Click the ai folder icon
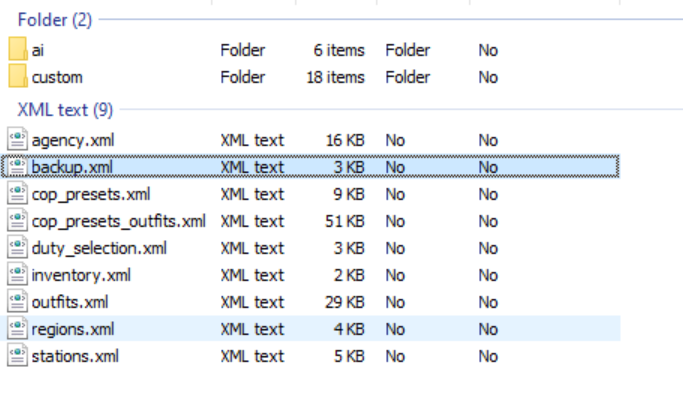683x405 pixels. tap(18, 50)
